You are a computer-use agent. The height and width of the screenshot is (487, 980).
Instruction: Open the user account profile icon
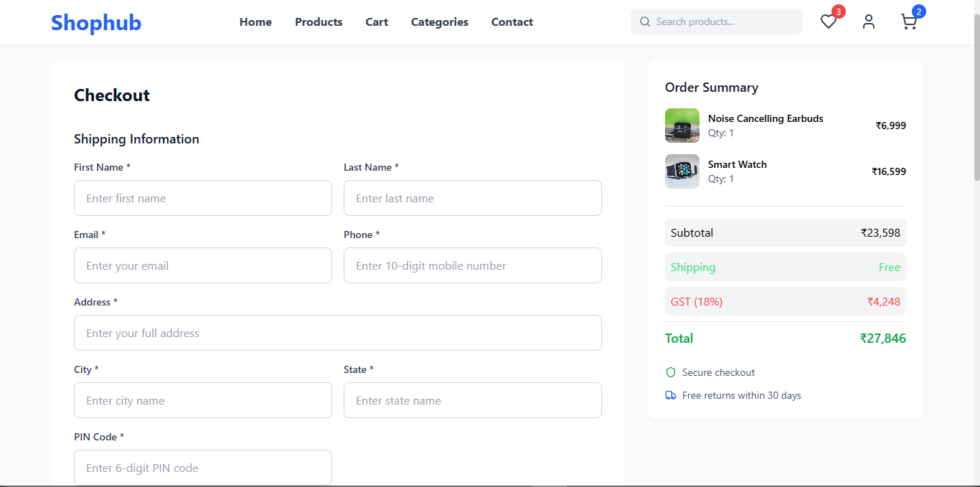point(869,22)
